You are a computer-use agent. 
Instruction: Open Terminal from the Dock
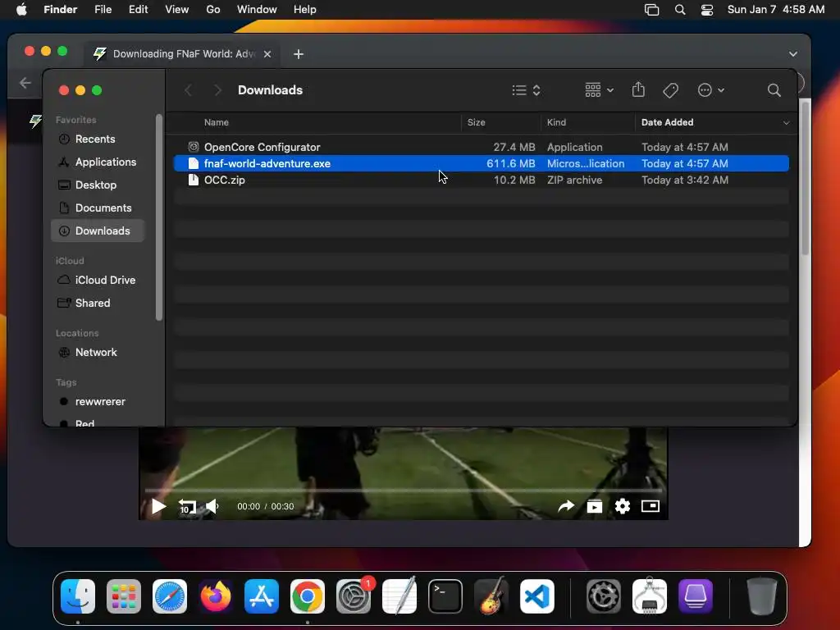(x=445, y=596)
